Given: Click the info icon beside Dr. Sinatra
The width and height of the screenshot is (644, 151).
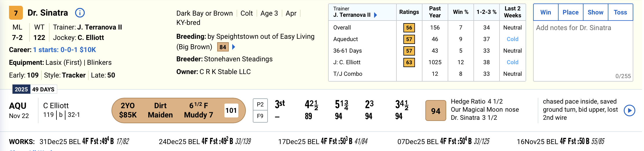Looking at the screenshot, I should pyautogui.click(x=80, y=13).
